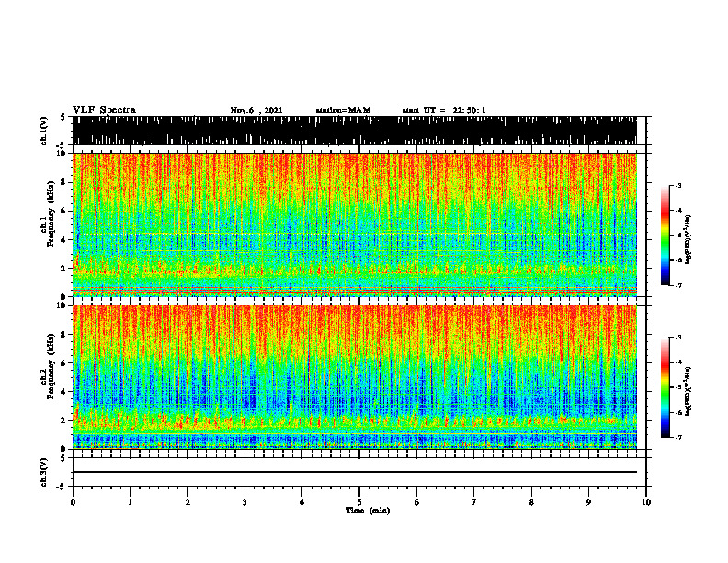Click inside the ch.2 spectrogram panel
The height and width of the screenshot is (563, 728).
click(x=355, y=377)
